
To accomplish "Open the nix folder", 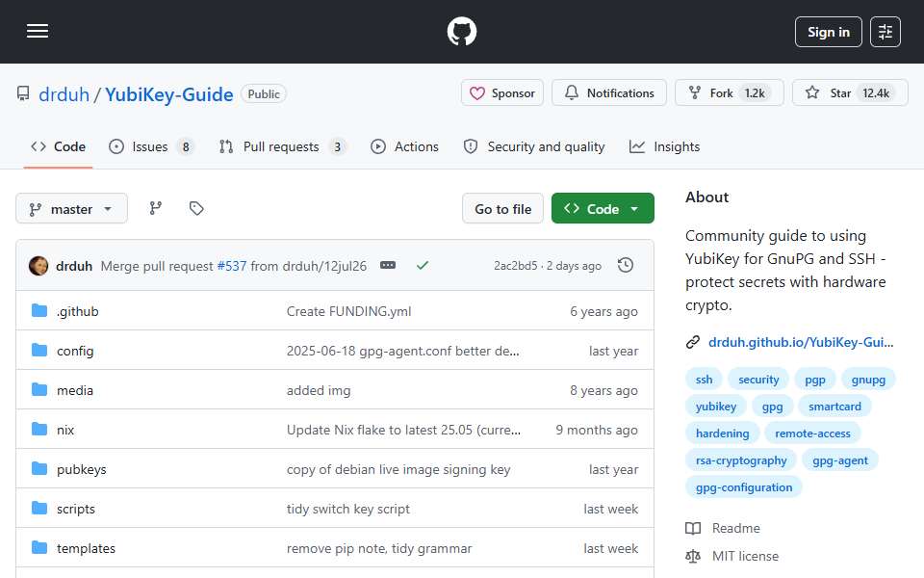I will coord(65,430).
